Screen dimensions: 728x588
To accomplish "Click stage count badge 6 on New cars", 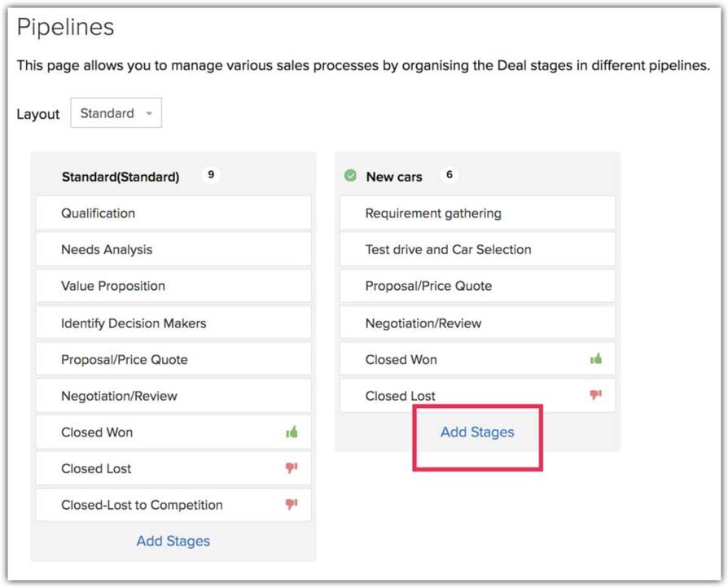I will pos(449,175).
